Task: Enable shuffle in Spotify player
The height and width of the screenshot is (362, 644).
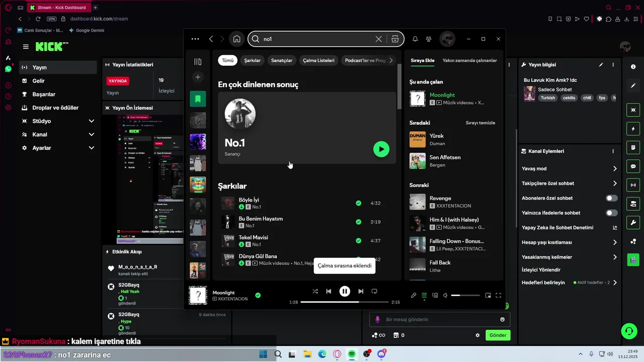Action: coord(315,291)
